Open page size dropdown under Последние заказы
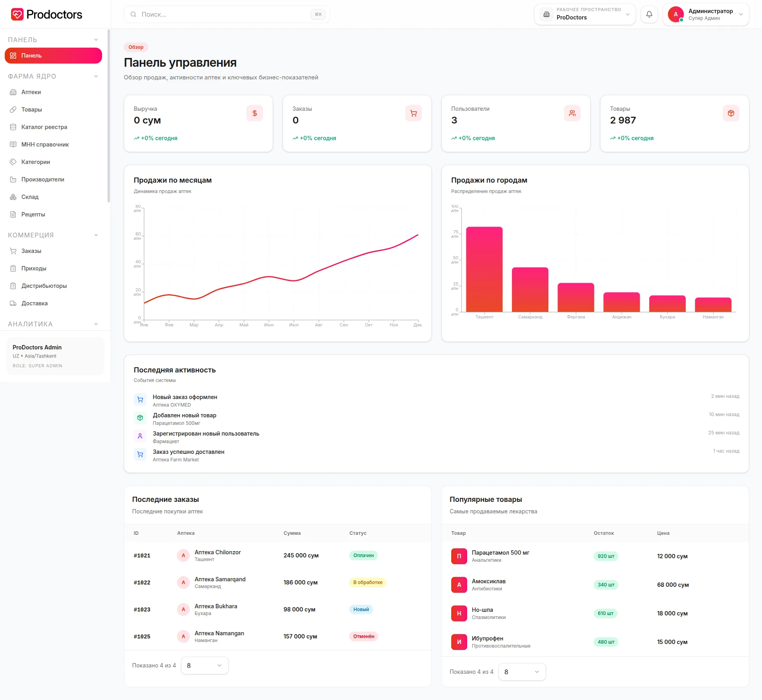 coord(205,665)
